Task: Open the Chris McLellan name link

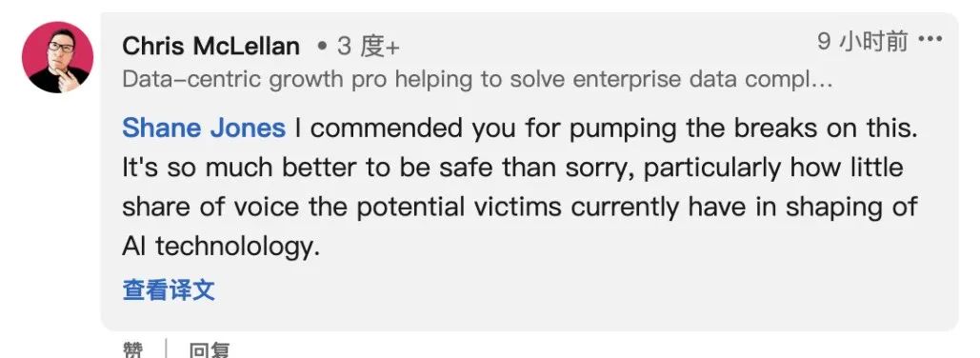Action: [211, 47]
